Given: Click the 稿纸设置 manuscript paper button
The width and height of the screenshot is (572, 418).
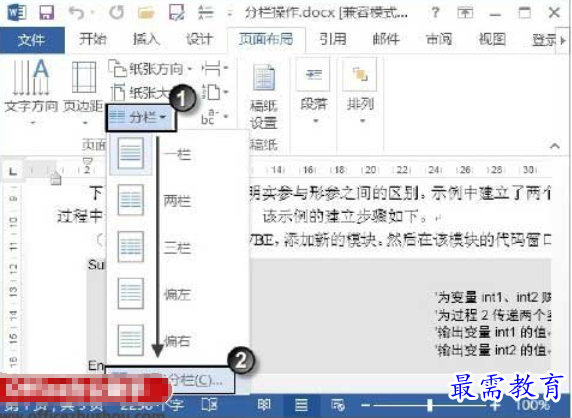Looking at the screenshot, I should (264, 97).
